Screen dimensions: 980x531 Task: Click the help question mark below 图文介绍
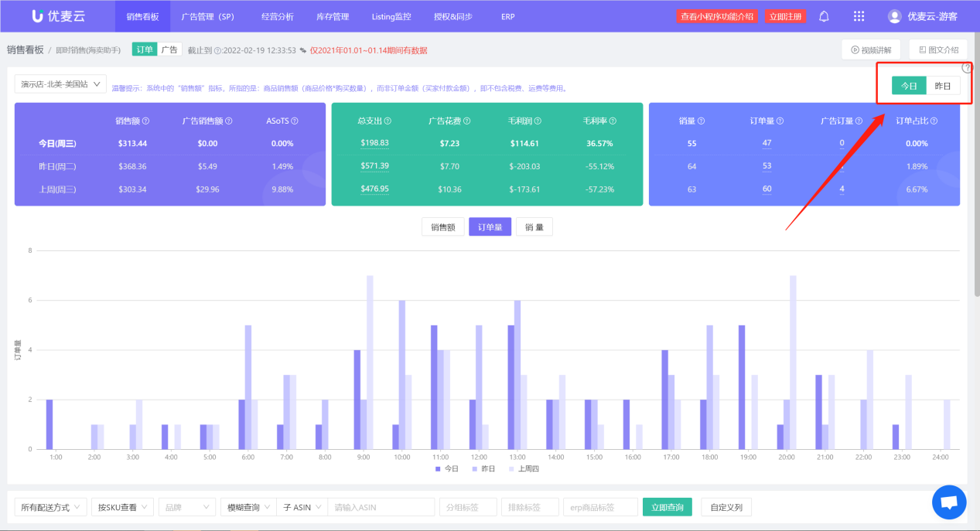click(x=966, y=68)
